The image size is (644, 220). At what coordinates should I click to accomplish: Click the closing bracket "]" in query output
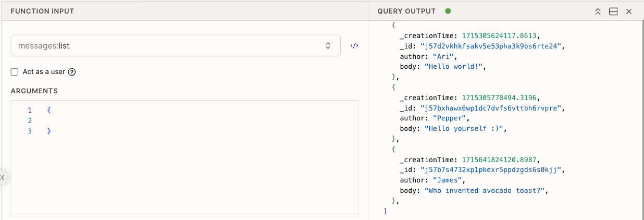(385, 211)
